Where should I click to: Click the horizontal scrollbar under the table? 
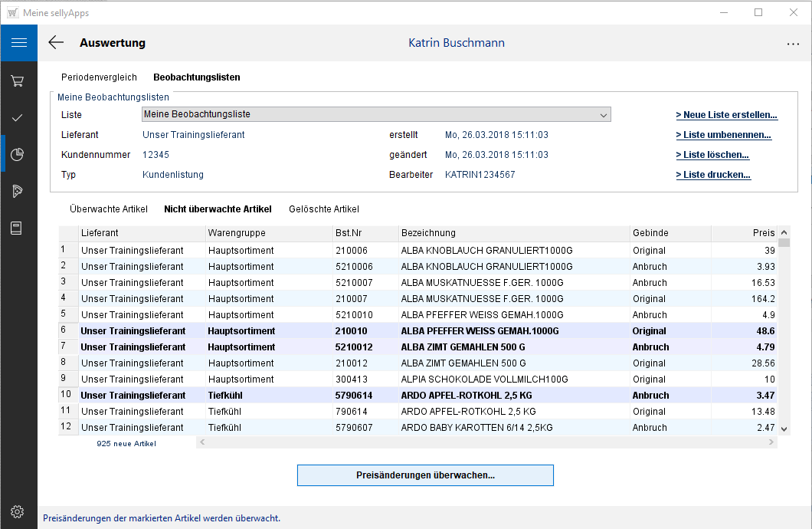point(486,442)
